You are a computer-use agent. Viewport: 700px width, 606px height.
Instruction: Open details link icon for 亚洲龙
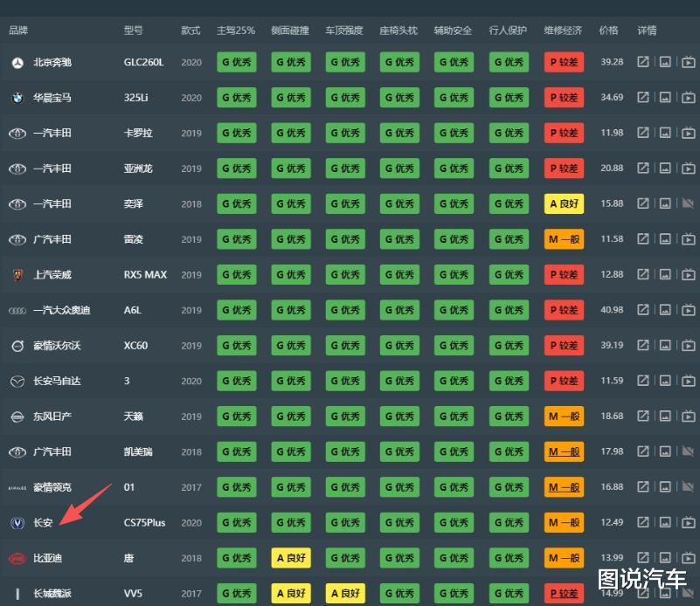pyautogui.click(x=643, y=169)
